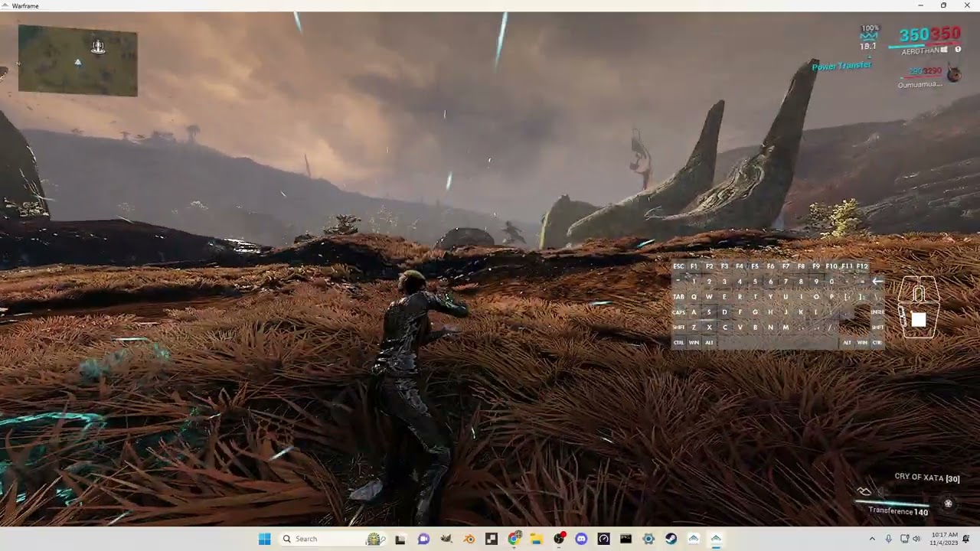Open the Settings gear in the taskbar
This screenshot has height=551, width=980.
(x=648, y=539)
